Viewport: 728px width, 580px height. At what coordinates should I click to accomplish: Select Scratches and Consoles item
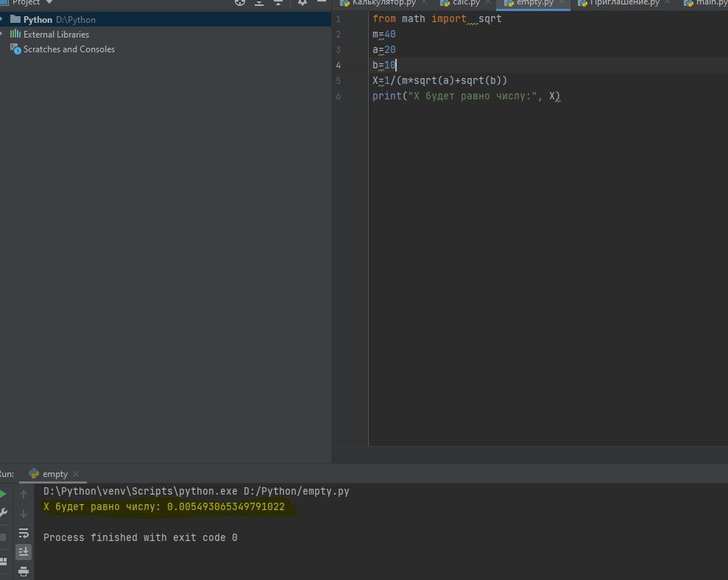68,49
